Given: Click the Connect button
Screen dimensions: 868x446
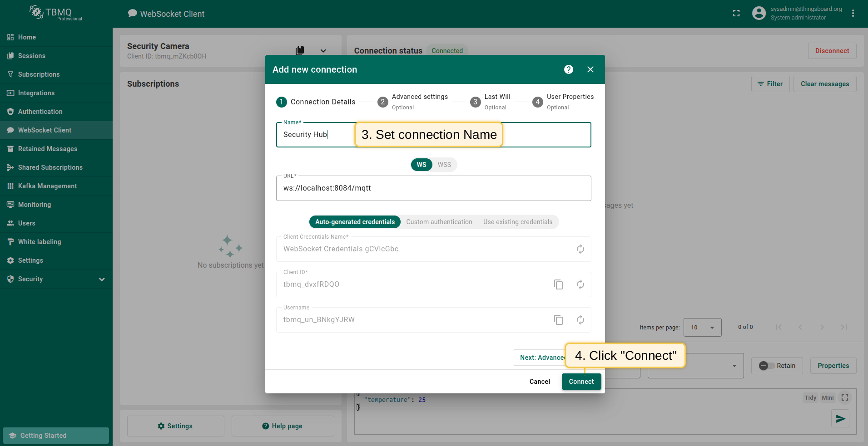Looking at the screenshot, I should point(581,382).
